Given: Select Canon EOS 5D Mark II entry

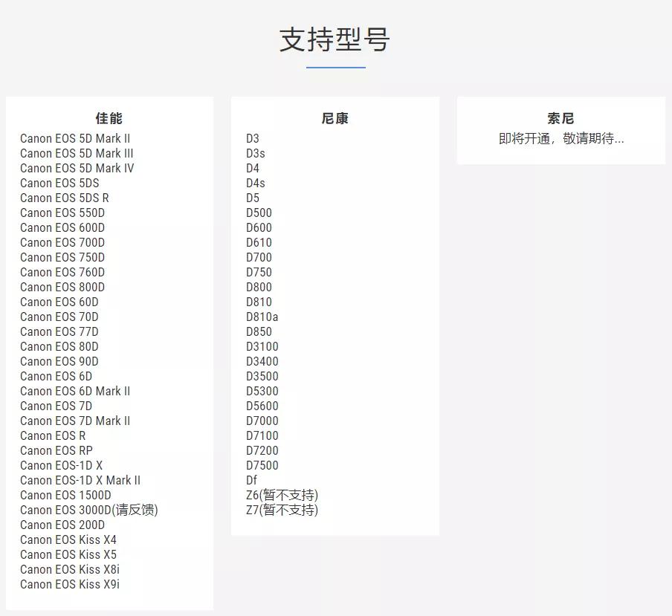Looking at the screenshot, I should (x=77, y=138).
